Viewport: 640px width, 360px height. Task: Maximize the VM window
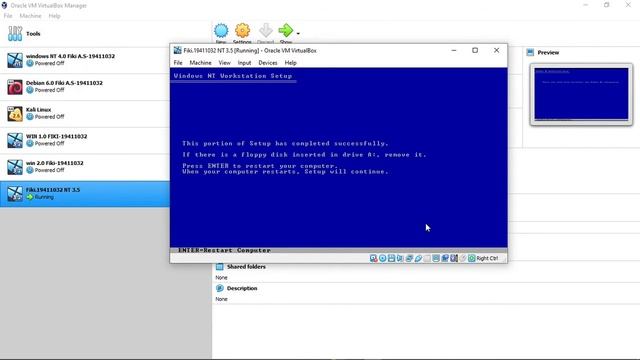(475, 50)
